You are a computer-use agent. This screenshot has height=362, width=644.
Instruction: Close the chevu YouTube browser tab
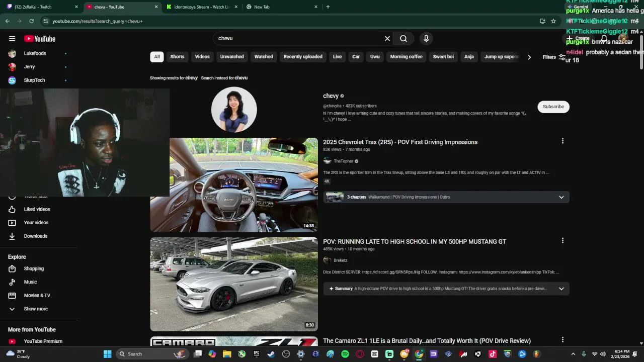156,7
